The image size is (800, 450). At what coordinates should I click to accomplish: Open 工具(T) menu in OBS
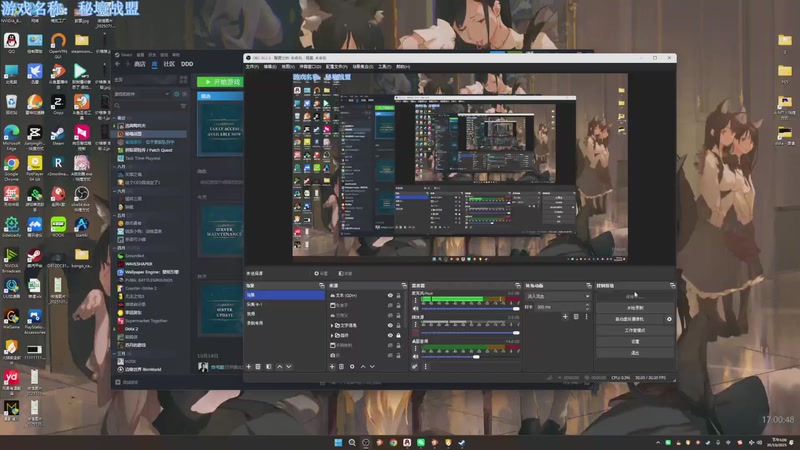point(385,66)
